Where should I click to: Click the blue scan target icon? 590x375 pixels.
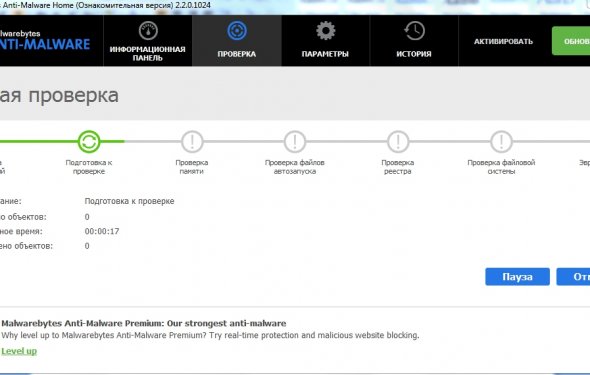(x=237, y=31)
